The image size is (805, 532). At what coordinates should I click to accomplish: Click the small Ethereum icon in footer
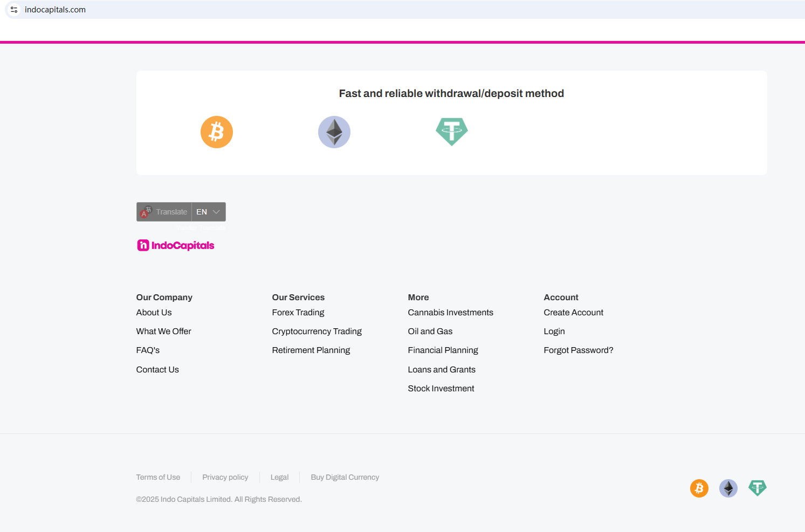click(x=728, y=488)
